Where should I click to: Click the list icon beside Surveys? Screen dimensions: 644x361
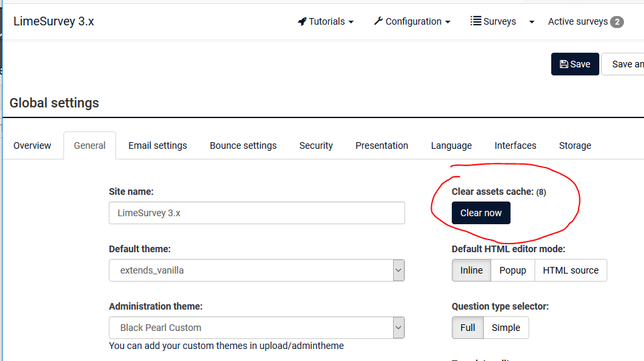click(x=476, y=21)
